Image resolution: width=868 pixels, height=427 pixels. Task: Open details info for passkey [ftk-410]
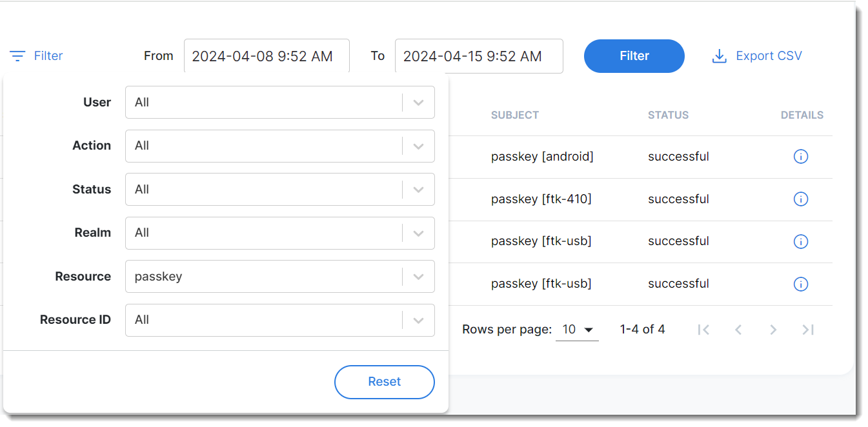coord(800,199)
